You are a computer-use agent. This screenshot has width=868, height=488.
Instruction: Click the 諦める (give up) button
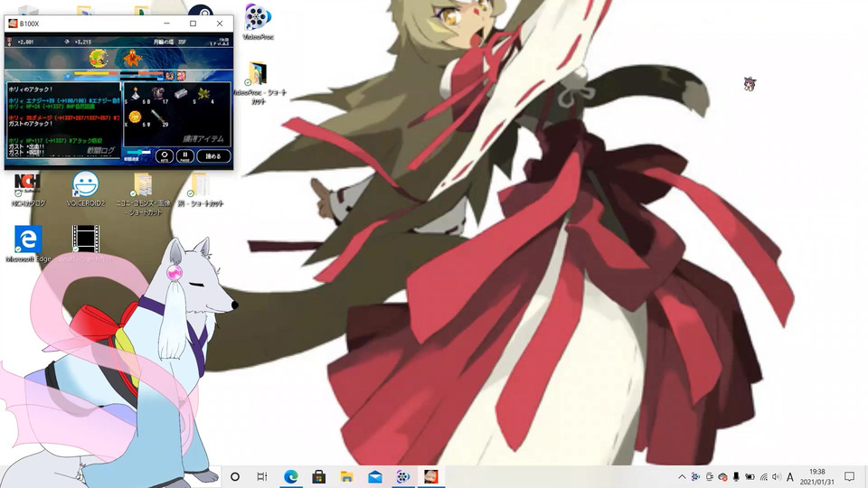click(x=213, y=156)
